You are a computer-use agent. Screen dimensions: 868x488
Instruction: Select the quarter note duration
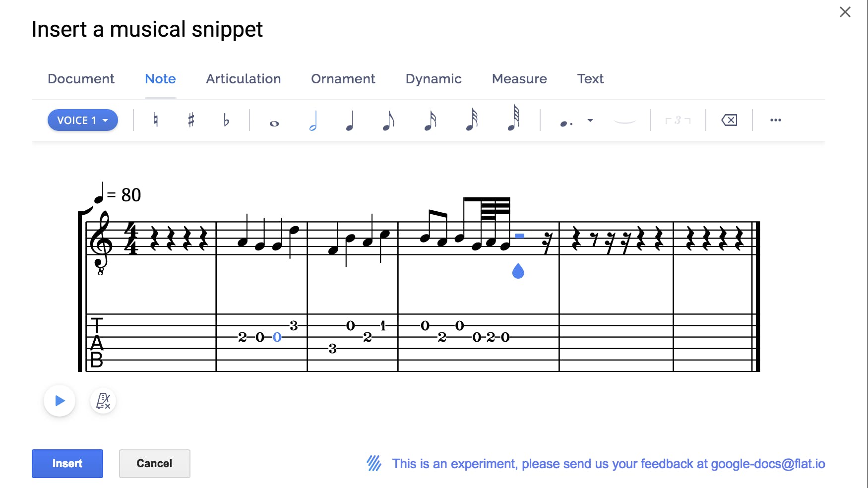[350, 121]
